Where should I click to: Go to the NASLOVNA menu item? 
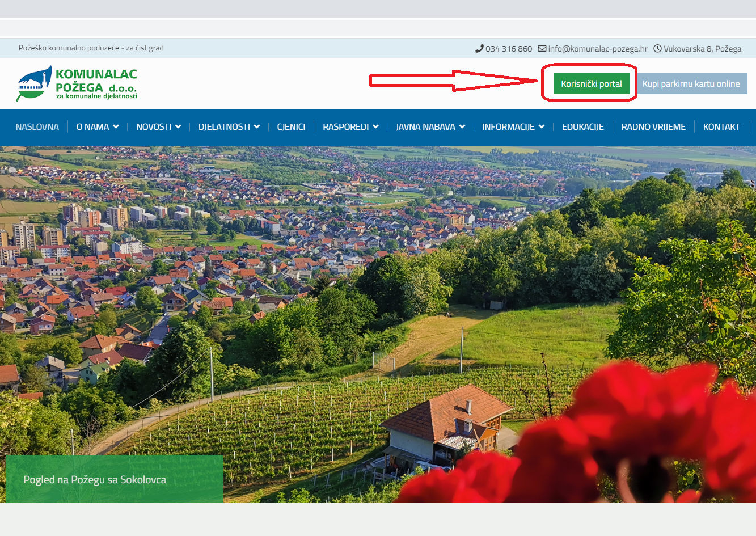37,127
